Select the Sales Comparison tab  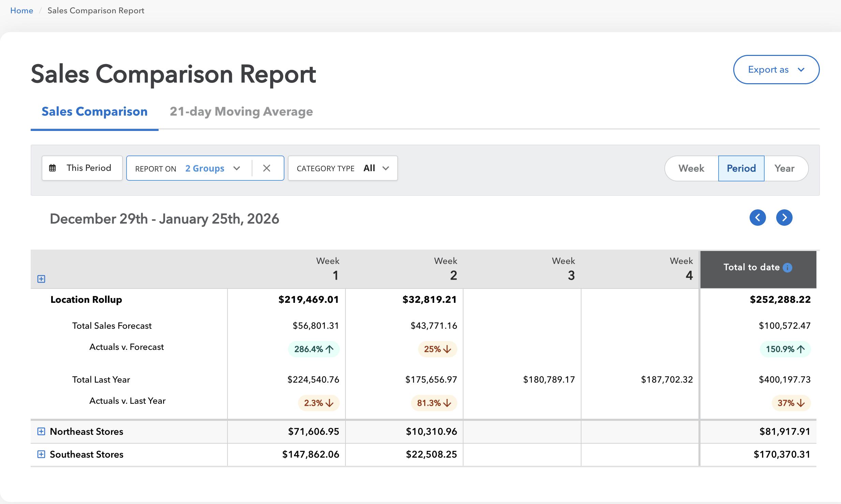point(94,112)
